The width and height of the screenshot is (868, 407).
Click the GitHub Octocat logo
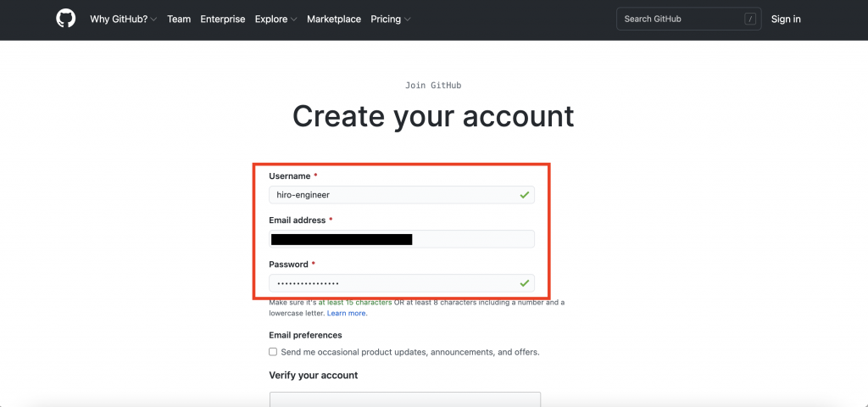point(65,19)
